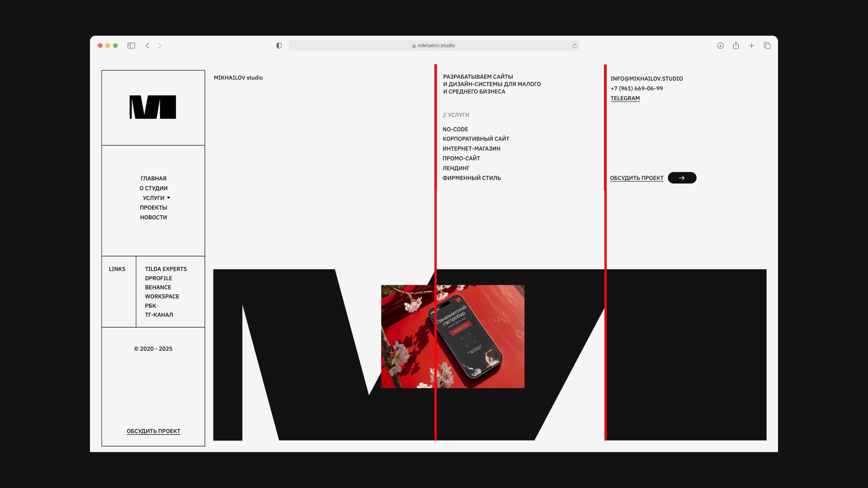868x488 pixels.
Task: Click ОБСУДИТЬ ПРОЕКТ at sidebar bottom
Action: [153, 431]
